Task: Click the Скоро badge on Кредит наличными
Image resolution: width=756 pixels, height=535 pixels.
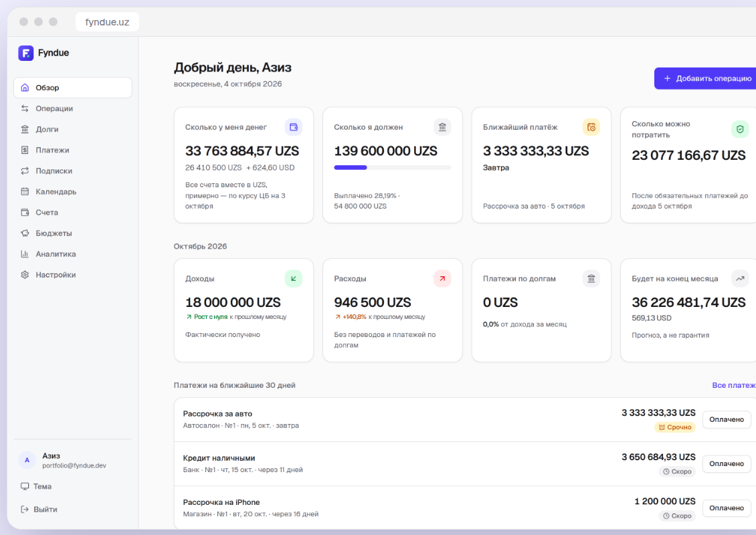Action: (x=677, y=471)
